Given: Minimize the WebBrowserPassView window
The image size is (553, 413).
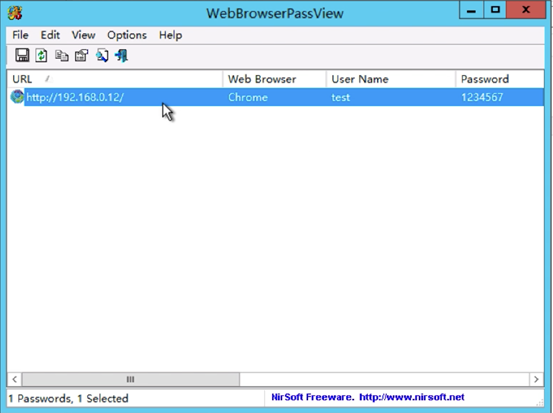Looking at the screenshot, I should point(471,10).
